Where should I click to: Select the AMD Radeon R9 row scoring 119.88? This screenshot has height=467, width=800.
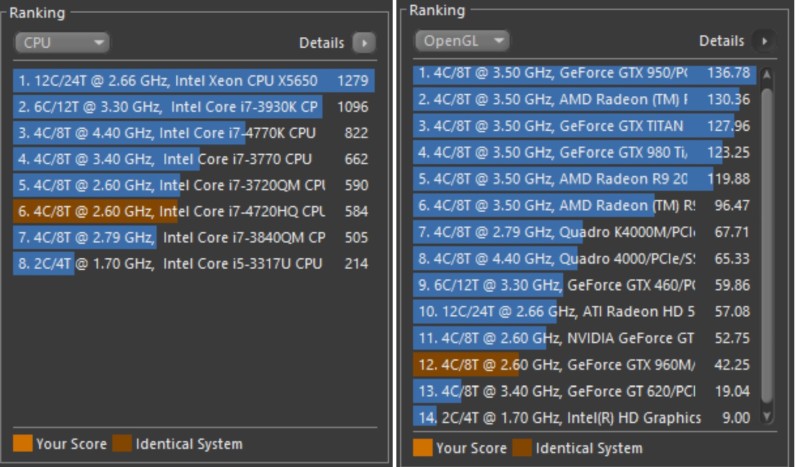coord(585,179)
